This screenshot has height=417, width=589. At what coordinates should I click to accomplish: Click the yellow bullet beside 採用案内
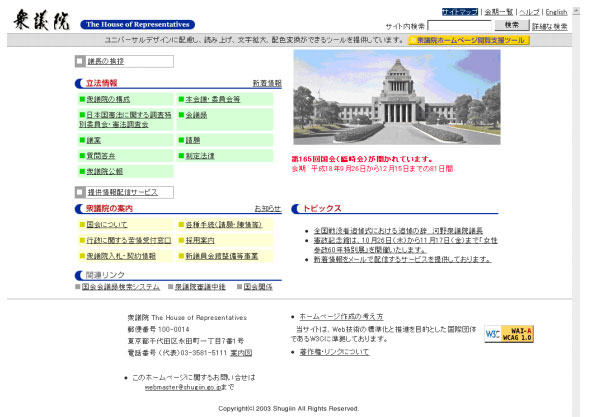[x=181, y=240]
